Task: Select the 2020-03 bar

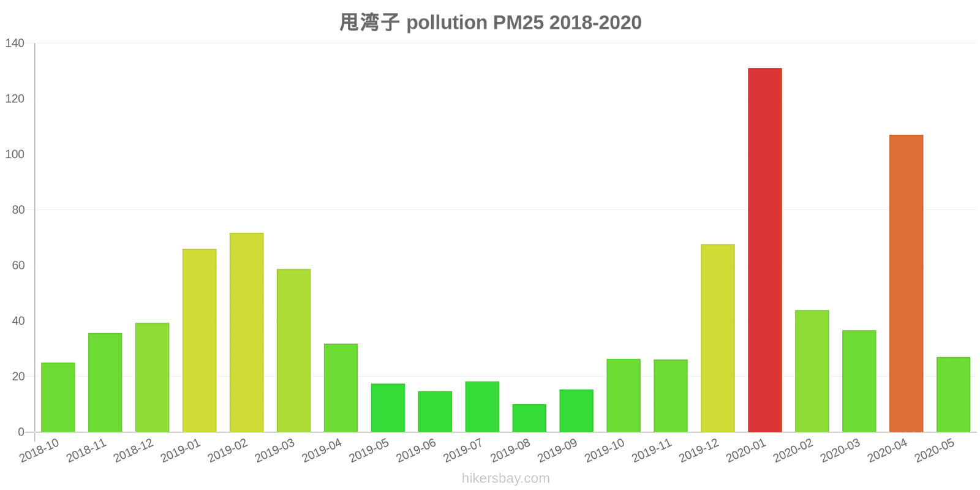Action: (859, 381)
